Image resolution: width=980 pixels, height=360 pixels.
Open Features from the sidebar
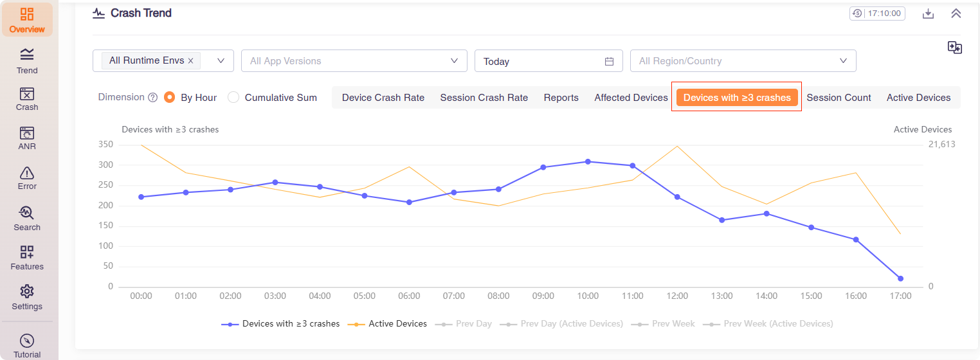[x=27, y=257]
